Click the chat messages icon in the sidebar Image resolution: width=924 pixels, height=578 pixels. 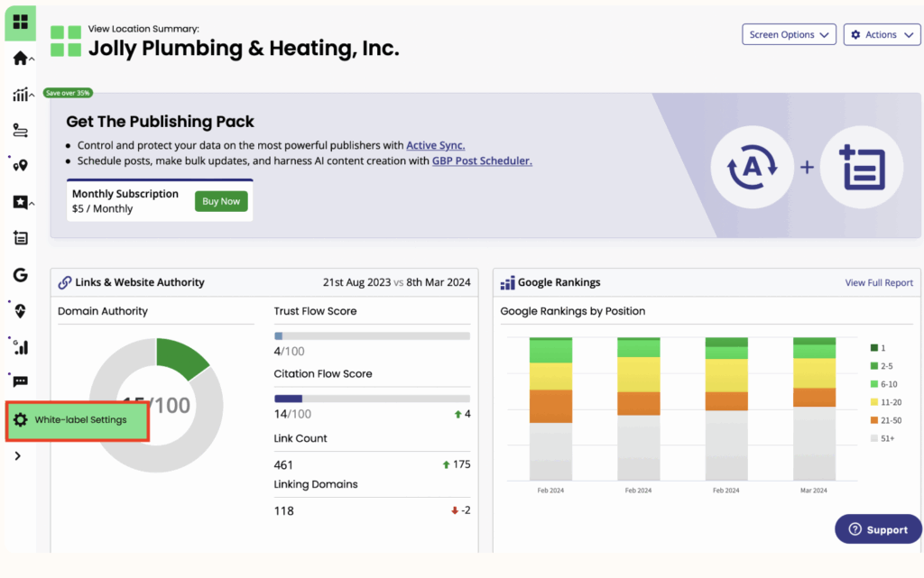point(20,382)
